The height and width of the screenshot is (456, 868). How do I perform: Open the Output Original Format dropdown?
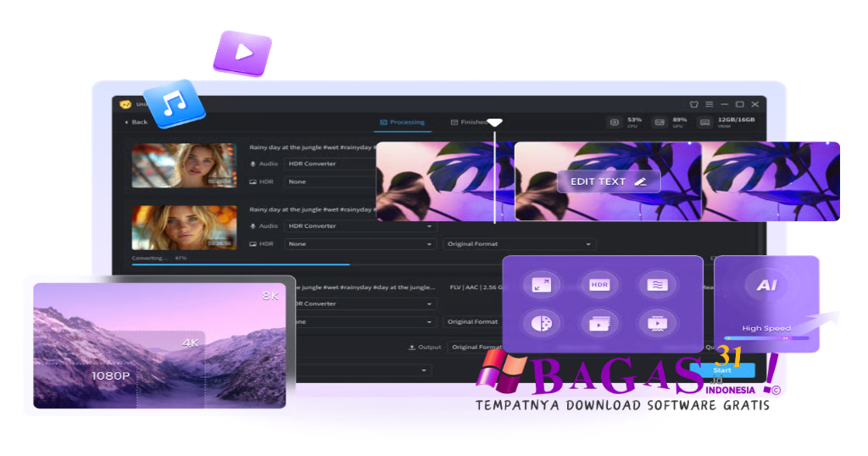[x=476, y=347]
